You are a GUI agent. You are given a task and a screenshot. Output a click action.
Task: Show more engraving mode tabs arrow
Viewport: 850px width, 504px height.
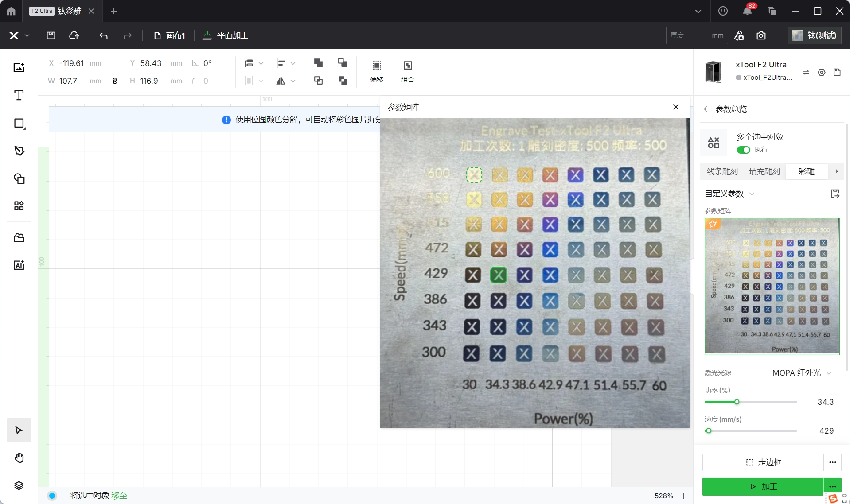837,171
